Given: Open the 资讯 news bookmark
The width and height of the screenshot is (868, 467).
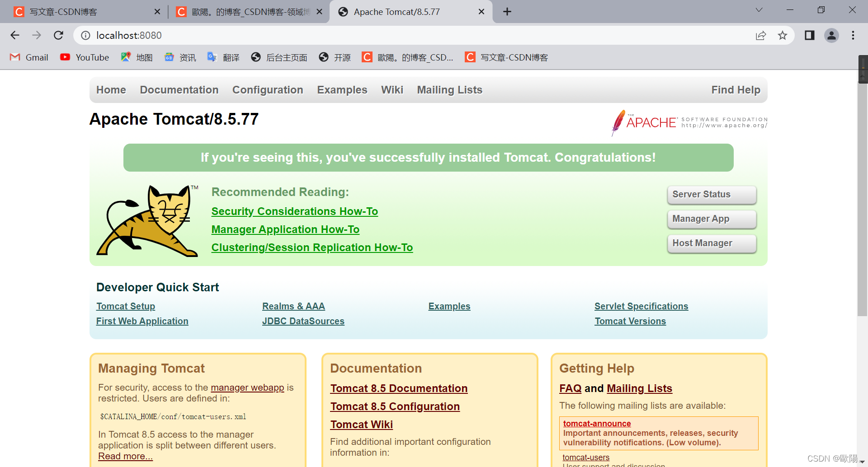Looking at the screenshot, I should click(x=180, y=57).
